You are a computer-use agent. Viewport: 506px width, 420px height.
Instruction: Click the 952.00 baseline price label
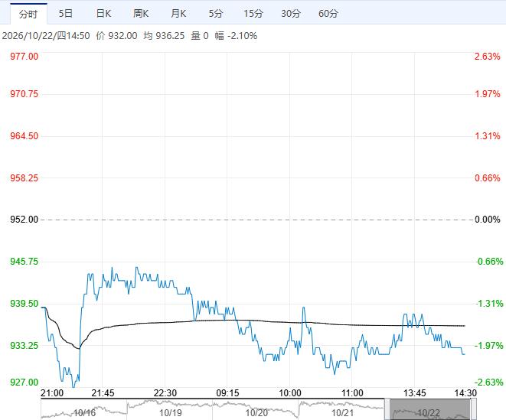[24, 220]
